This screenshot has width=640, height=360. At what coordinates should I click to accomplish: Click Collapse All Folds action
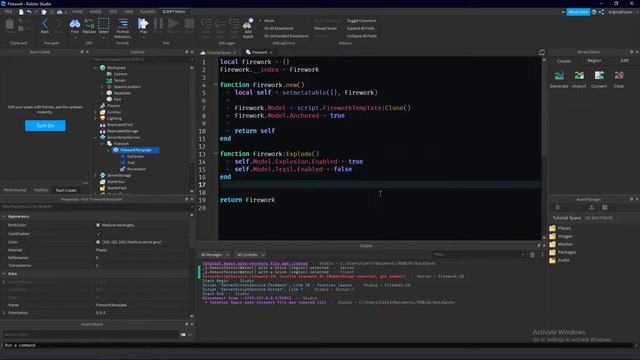[x=362, y=36]
